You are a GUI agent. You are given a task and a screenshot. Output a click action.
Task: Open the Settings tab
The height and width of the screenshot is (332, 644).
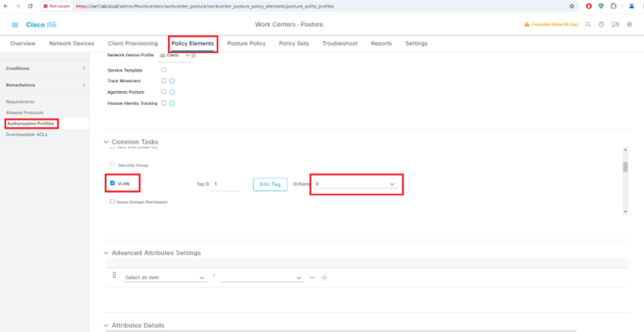pyautogui.click(x=417, y=44)
